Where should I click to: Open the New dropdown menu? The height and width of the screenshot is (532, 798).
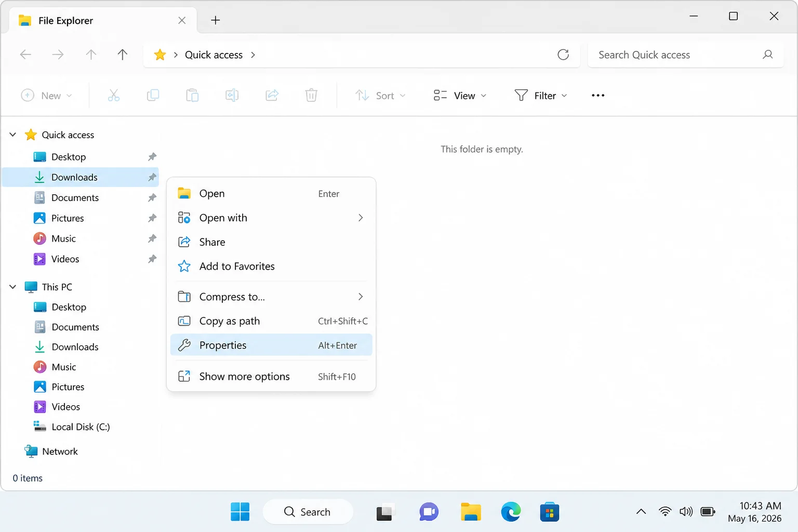coord(46,96)
